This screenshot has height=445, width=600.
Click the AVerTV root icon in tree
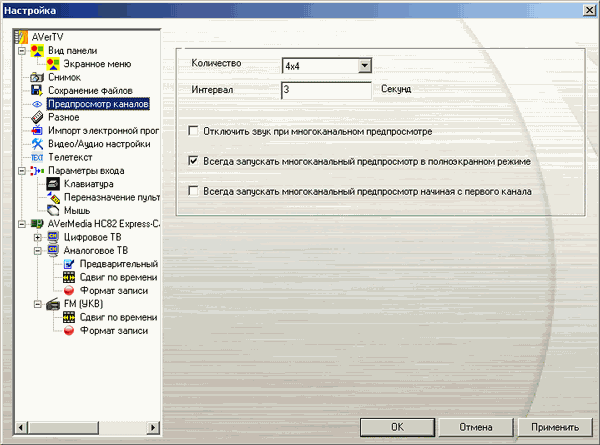pos(24,37)
